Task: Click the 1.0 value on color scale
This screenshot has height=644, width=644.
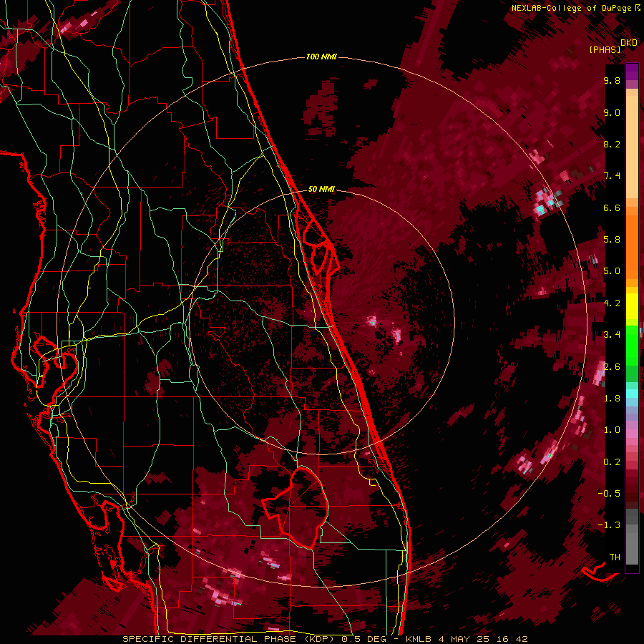Action: pyautogui.click(x=612, y=430)
